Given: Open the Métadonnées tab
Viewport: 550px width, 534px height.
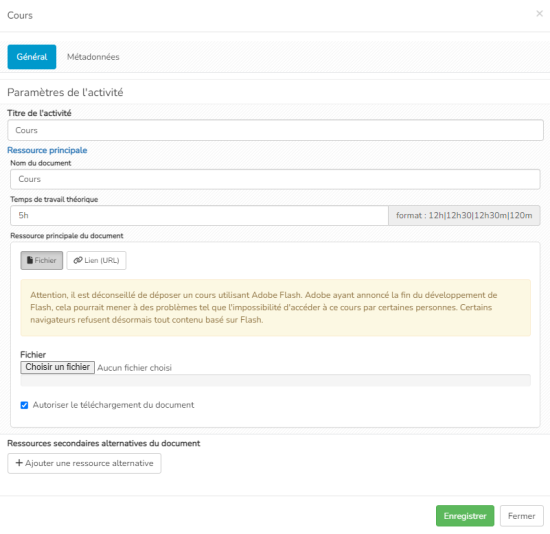Looking at the screenshot, I should [x=93, y=57].
